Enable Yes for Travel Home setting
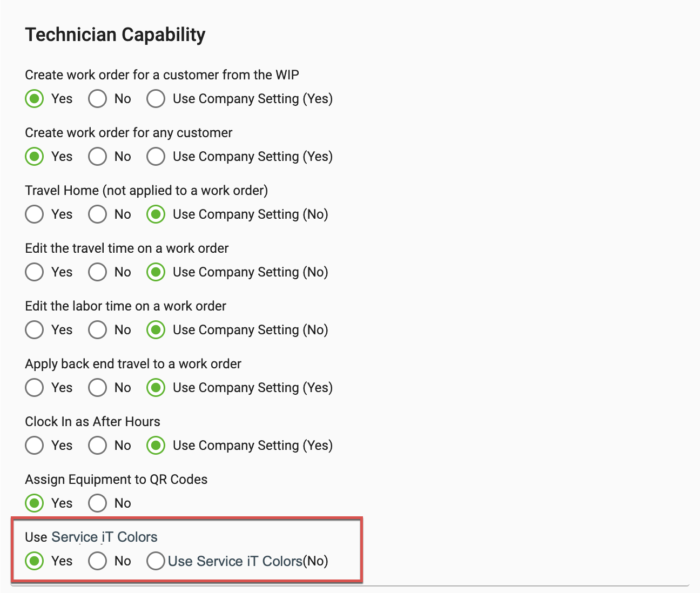700x593 pixels. pos(34,214)
